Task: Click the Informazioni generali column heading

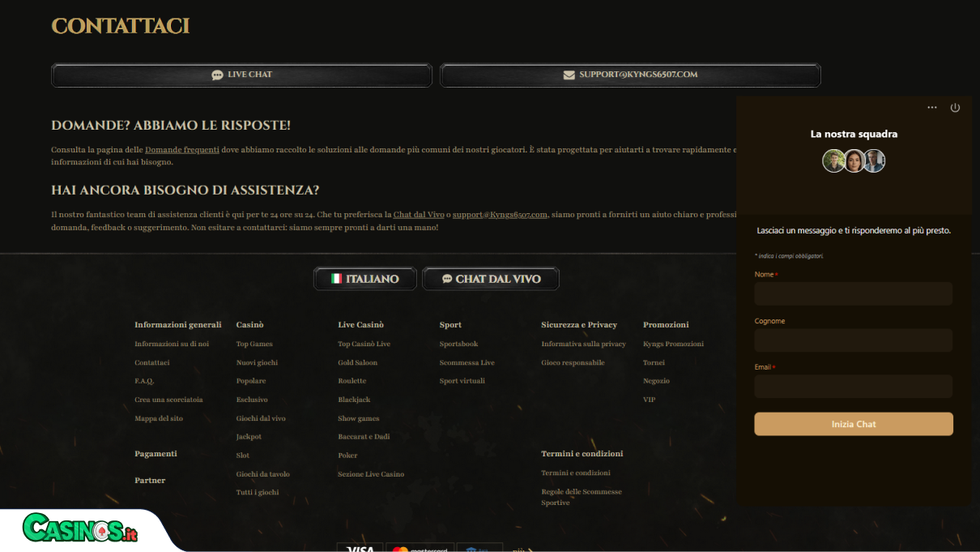Action: [178, 325]
